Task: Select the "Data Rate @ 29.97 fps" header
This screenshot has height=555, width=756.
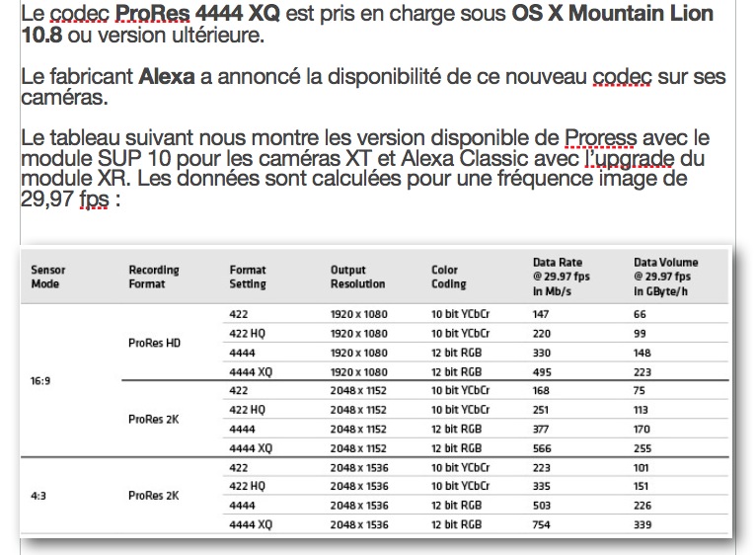Action: coord(562,277)
